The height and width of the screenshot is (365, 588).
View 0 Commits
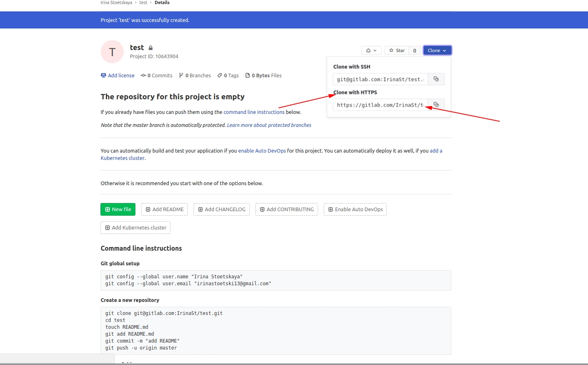157,76
